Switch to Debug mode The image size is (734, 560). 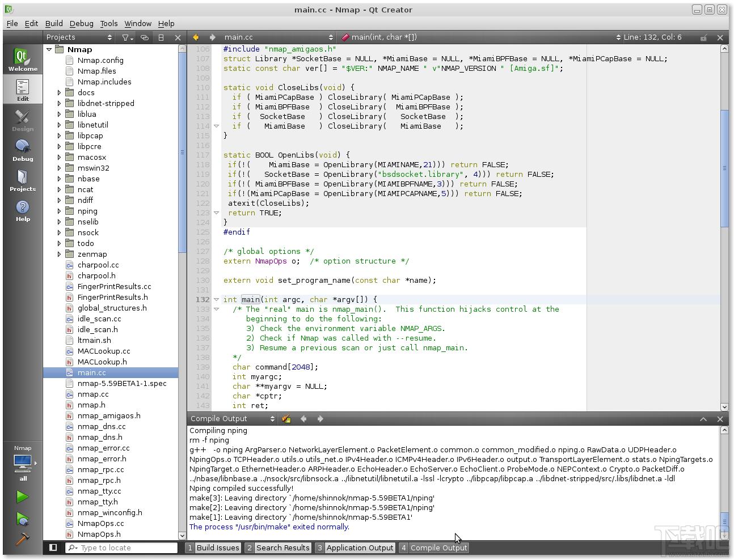(x=23, y=150)
